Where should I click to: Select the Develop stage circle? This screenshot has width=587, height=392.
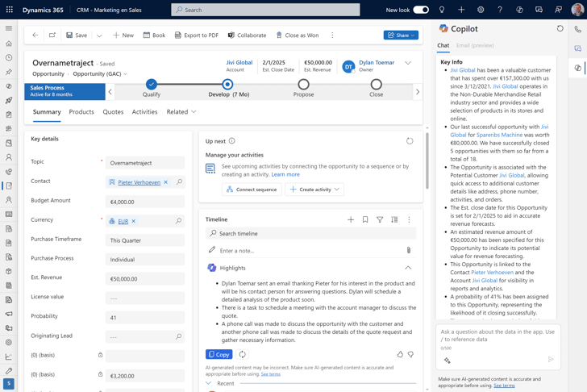[227, 84]
